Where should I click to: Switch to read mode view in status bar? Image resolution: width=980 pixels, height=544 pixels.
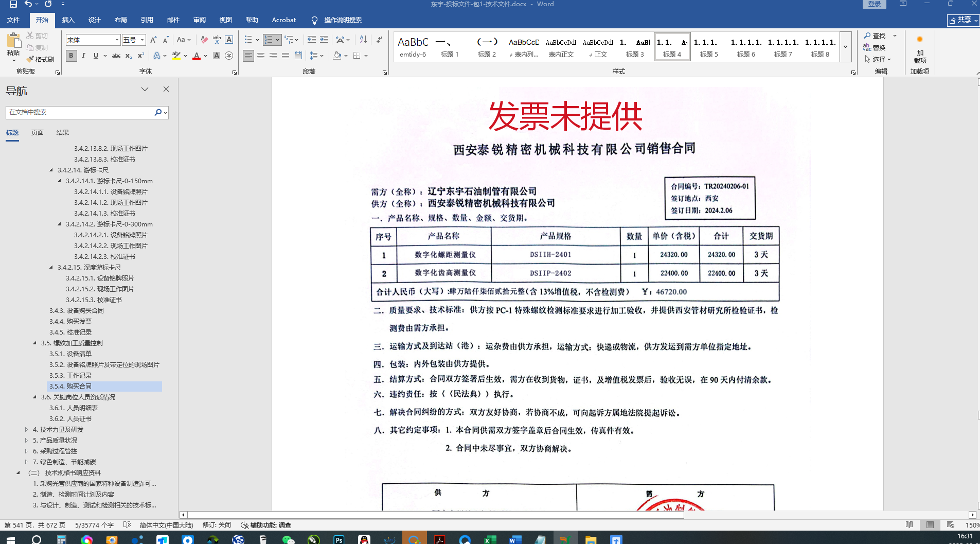pos(910,525)
